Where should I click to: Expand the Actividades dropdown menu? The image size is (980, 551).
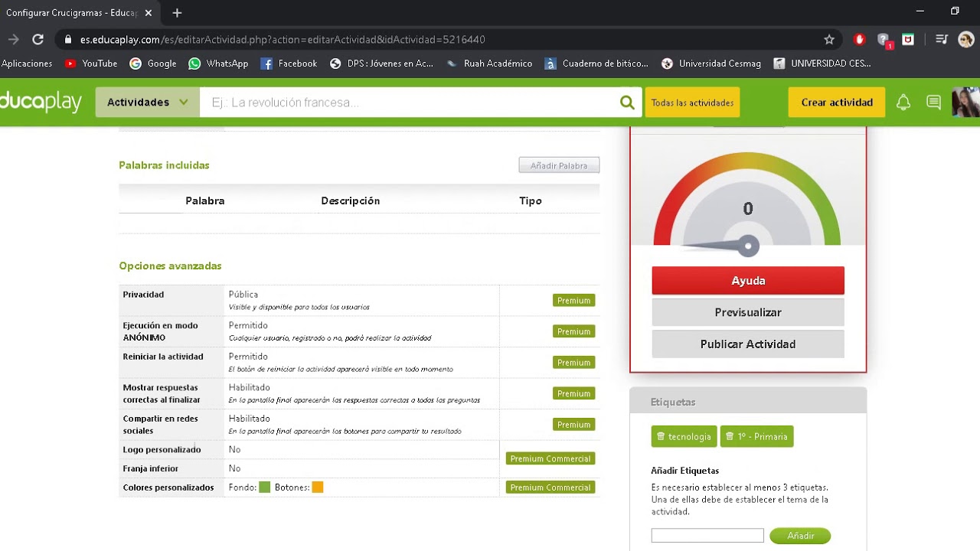pyautogui.click(x=147, y=103)
